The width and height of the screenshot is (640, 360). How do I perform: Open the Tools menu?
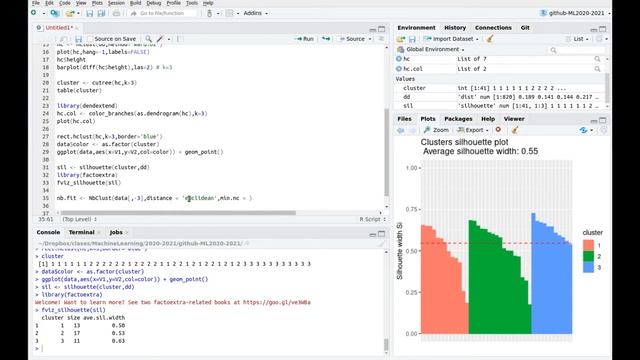click(191, 3)
